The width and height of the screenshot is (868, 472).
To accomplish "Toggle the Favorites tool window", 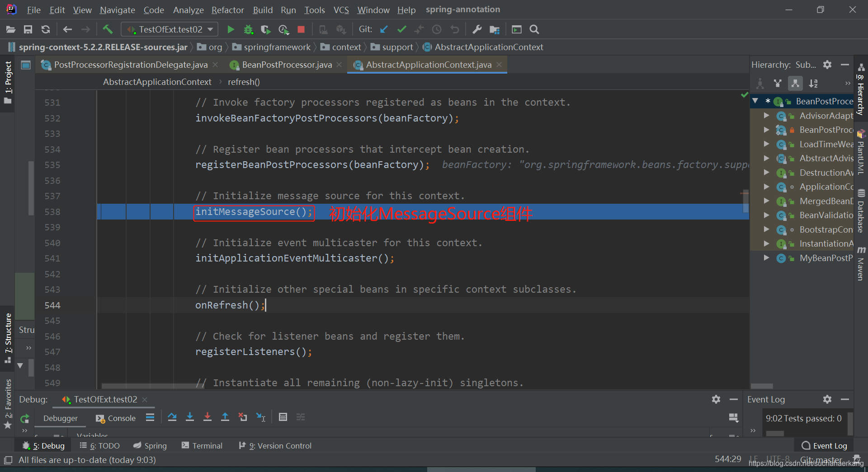I will pos(8,404).
